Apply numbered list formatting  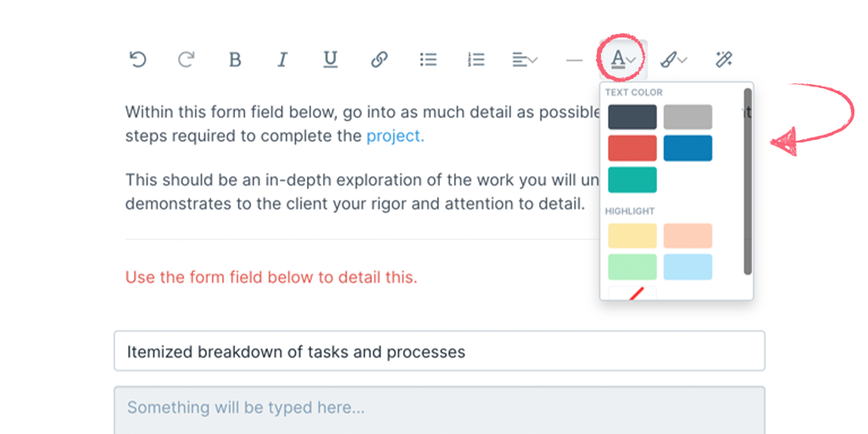[x=476, y=59]
